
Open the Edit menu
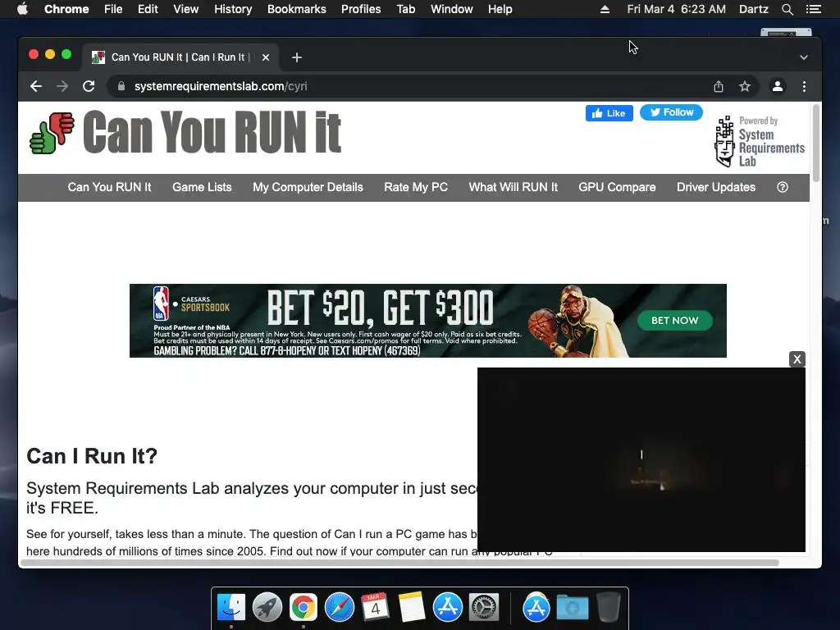point(148,9)
